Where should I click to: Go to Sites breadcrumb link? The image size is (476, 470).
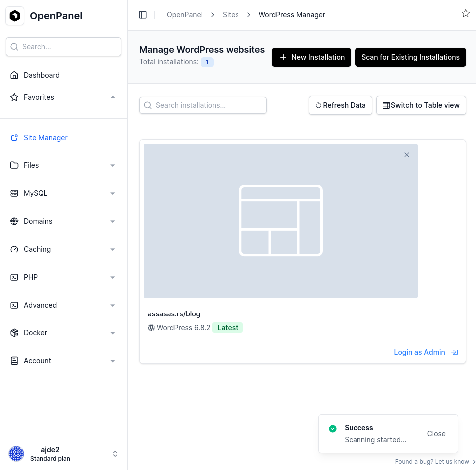(x=231, y=15)
